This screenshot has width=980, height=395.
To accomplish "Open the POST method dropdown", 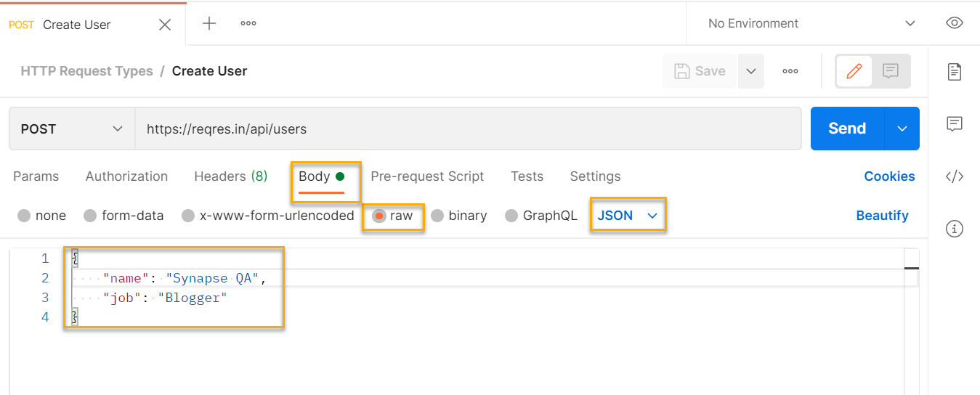I will point(72,129).
